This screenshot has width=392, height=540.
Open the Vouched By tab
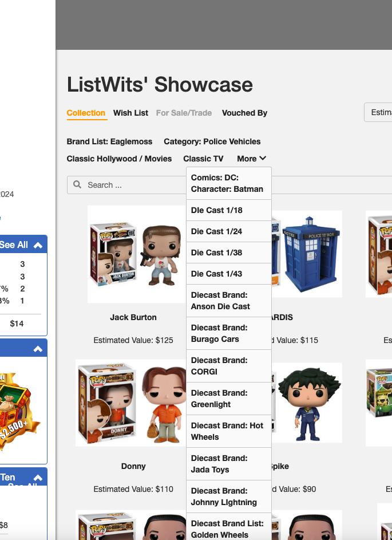[x=244, y=113]
